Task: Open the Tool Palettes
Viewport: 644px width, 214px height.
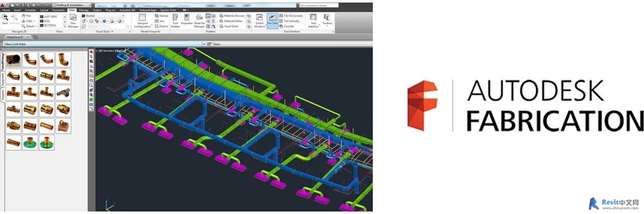Action: tap(176, 20)
